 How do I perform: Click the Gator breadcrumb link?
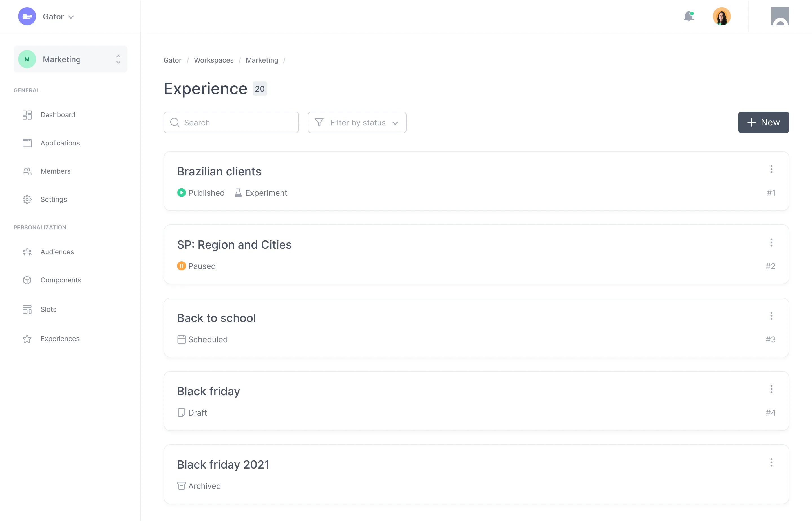pos(172,60)
